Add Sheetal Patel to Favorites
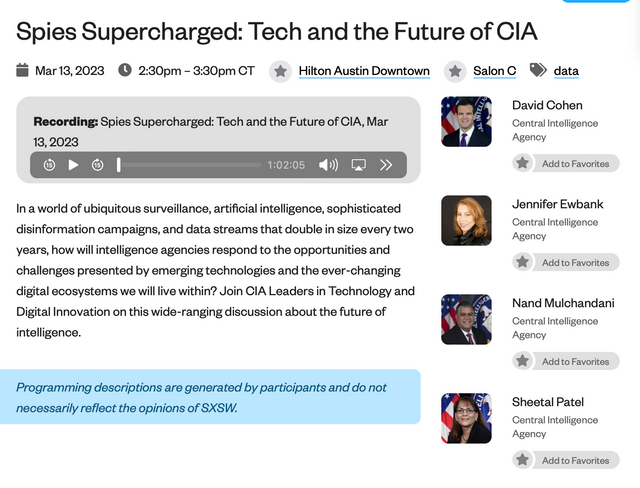Screen dimensions: 640x488 (x=566, y=460)
